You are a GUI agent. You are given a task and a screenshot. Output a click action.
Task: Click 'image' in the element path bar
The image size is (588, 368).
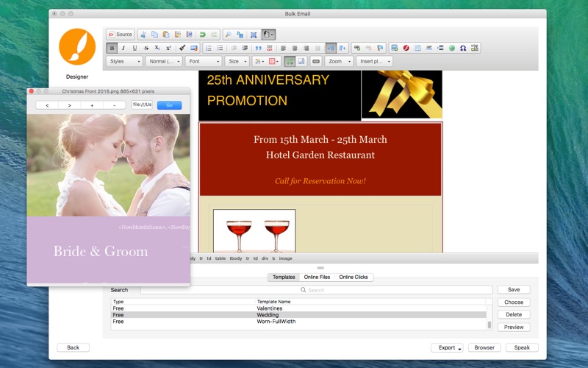pyautogui.click(x=285, y=258)
